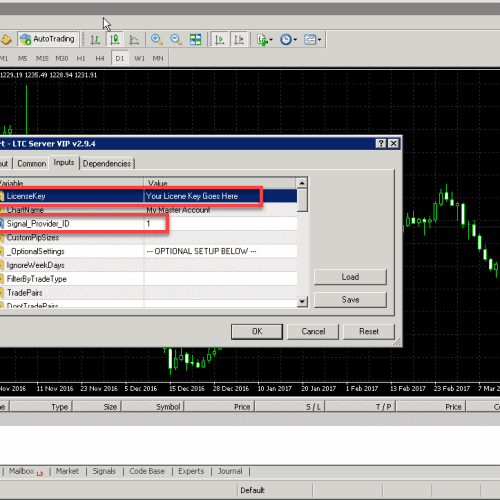Select the M5 timeframe

coord(23,58)
